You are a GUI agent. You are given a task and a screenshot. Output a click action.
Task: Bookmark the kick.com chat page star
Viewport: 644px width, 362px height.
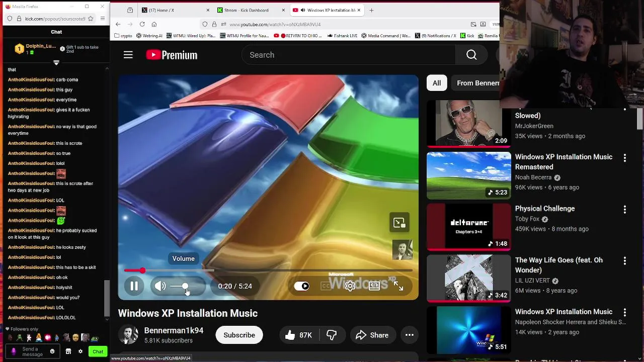point(91,19)
